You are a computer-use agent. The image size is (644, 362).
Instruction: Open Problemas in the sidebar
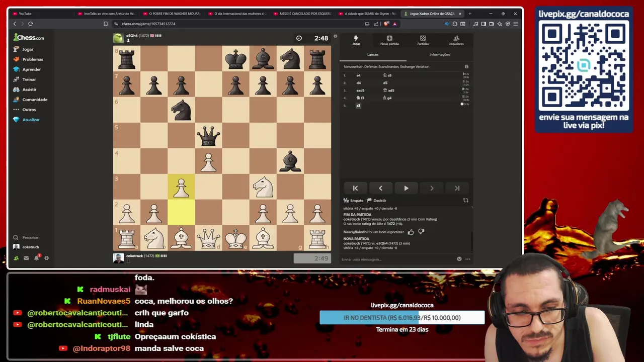29,59
